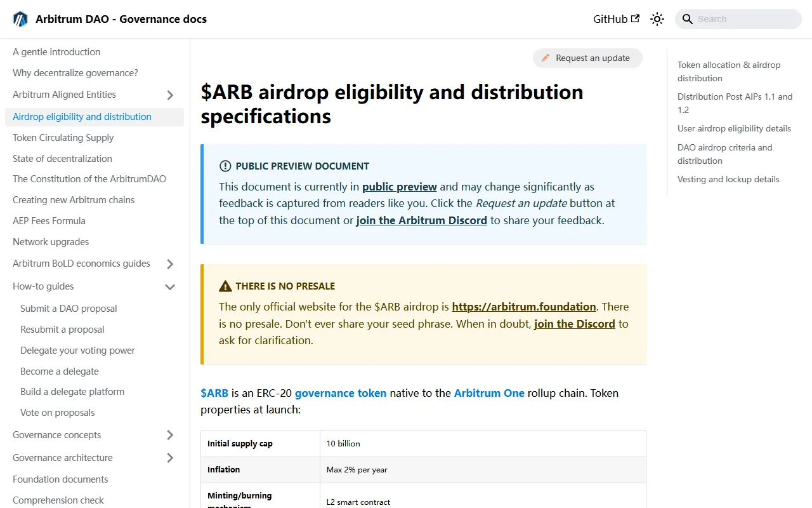812x508 pixels.
Task: Click the Arbitrum One link
Action: [489, 393]
